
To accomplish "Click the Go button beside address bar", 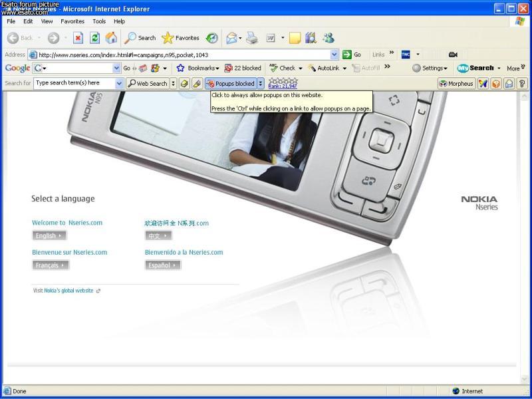I will tap(352, 55).
